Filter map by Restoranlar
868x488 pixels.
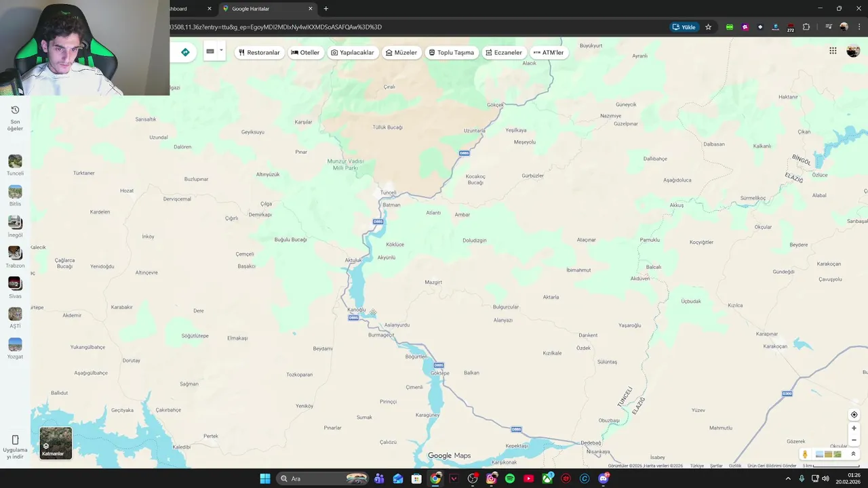tap(259, 52)
